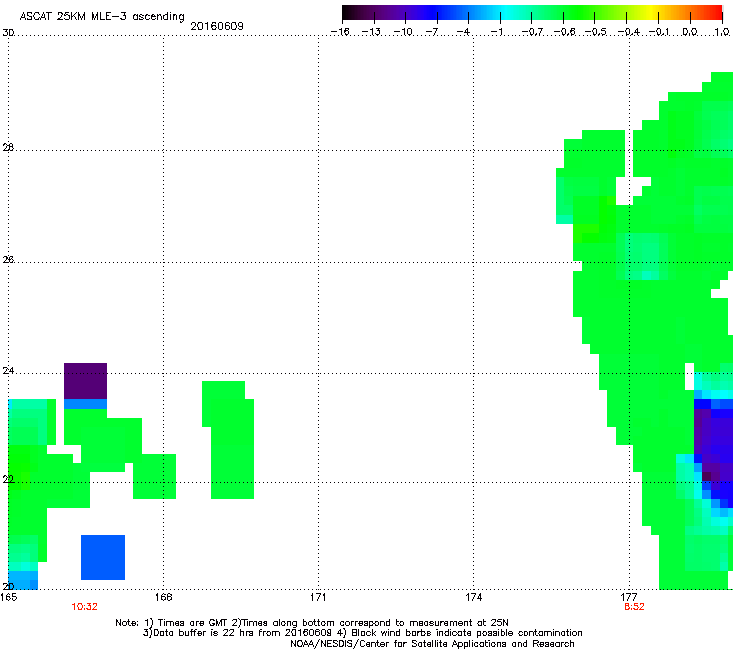
Task: Click the "1.0" color bar label
Action: pos(722,32)
